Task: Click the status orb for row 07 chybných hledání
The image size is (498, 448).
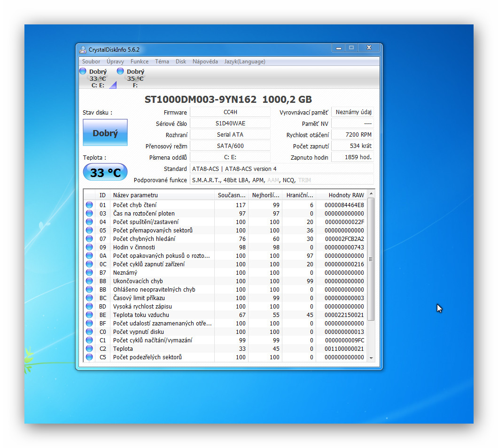Action: [x=89, y=239]
